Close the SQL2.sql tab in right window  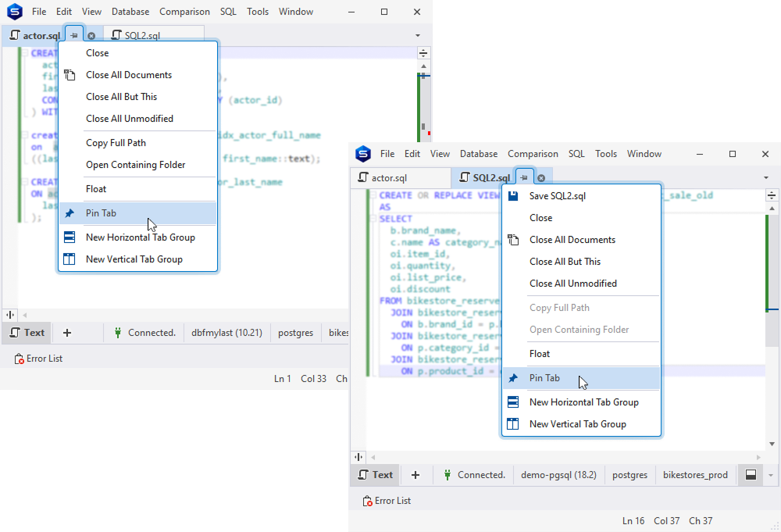541,178
